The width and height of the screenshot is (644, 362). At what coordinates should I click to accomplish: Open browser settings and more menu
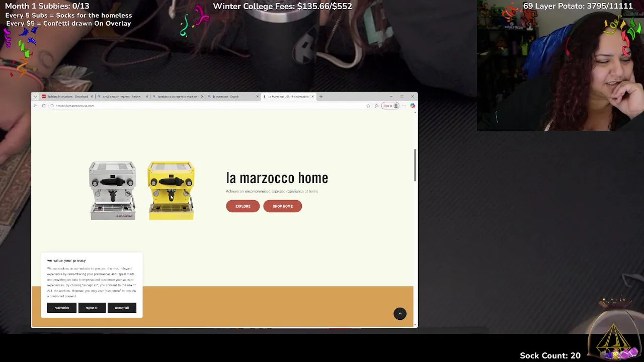(404, 106)
